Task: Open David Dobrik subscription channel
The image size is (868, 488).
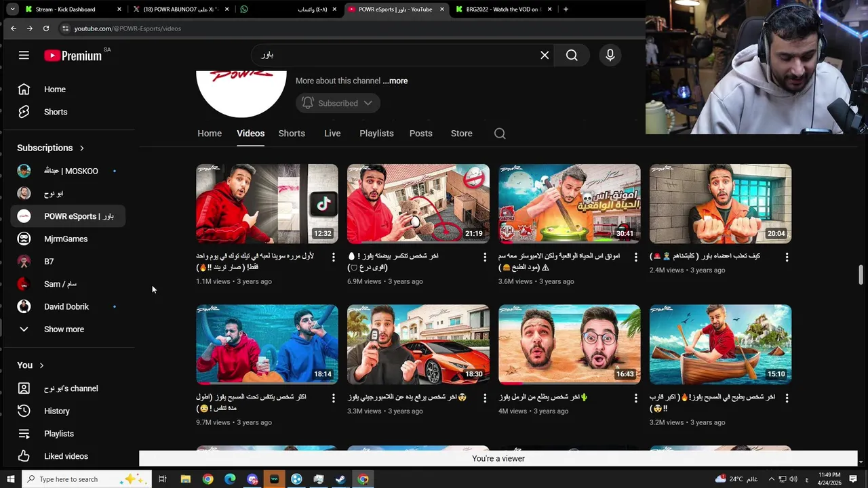Action: [x=68, y=306]
